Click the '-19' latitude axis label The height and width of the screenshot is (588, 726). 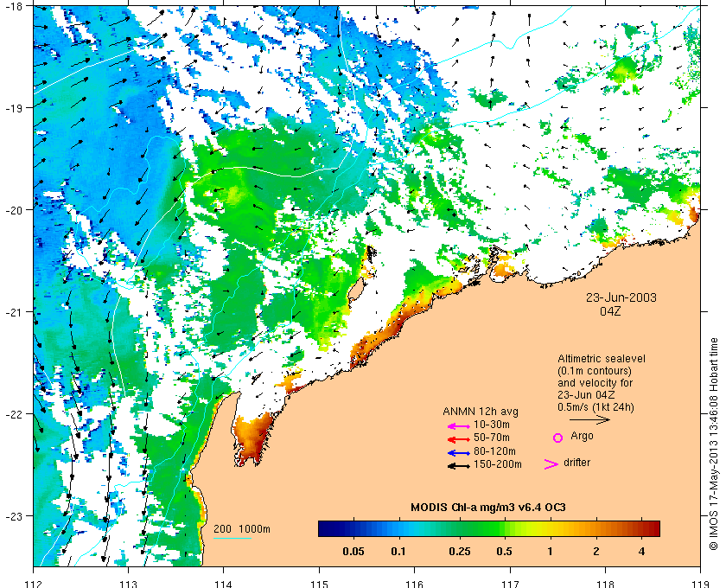click(14, 108)
